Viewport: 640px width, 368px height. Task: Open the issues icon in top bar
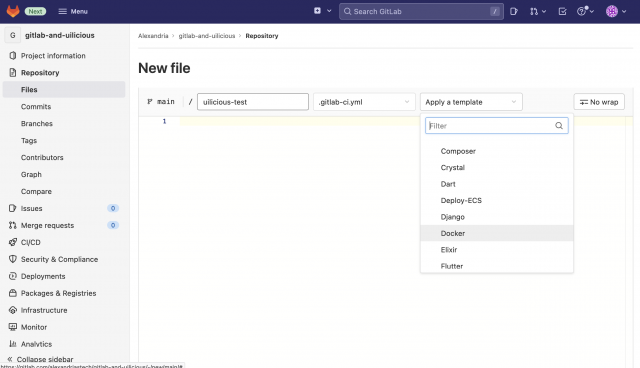tap(513, 11)
